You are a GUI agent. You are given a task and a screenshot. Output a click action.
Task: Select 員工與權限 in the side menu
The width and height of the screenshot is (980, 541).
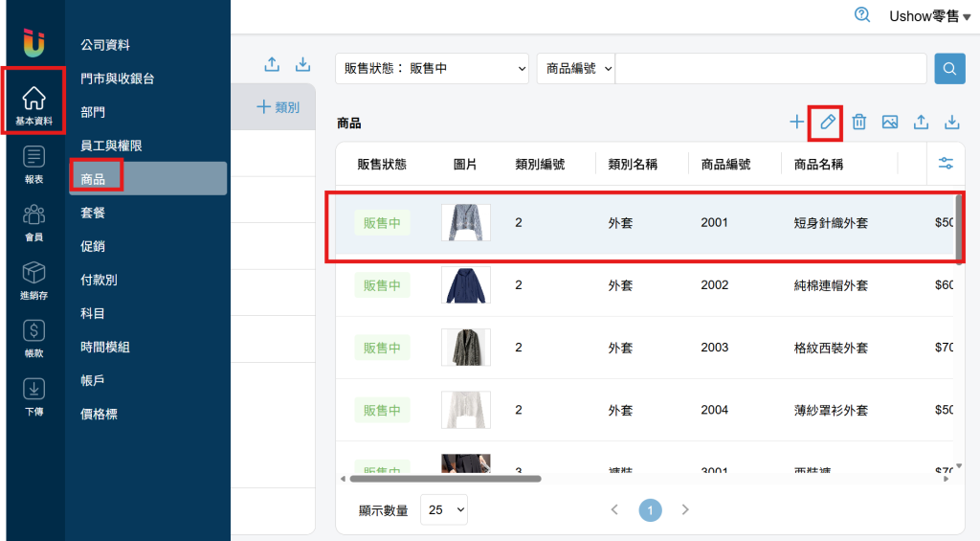pyautogui.click(x=111, y=146)
